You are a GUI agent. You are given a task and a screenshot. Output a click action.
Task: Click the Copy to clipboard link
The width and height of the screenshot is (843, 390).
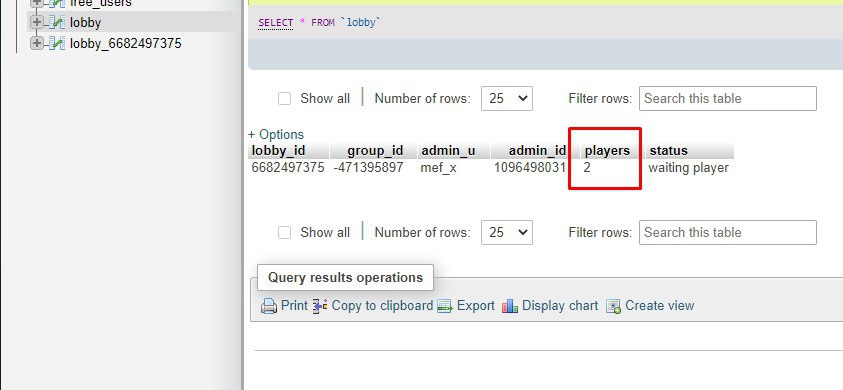click(x=382, y=306)
